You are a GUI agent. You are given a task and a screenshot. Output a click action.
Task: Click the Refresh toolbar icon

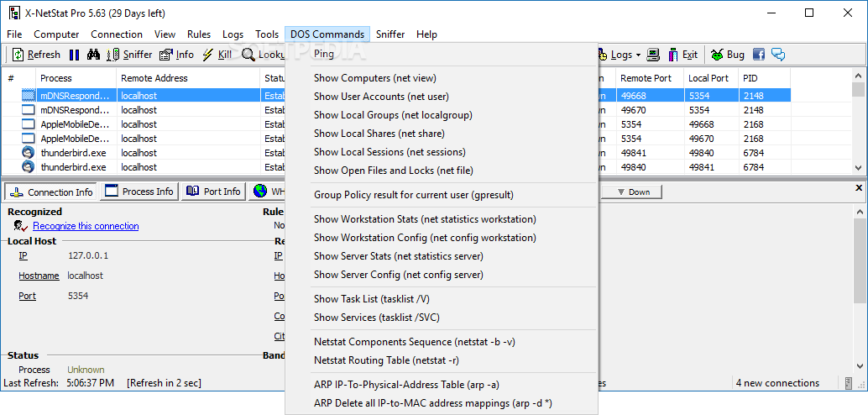18,55
